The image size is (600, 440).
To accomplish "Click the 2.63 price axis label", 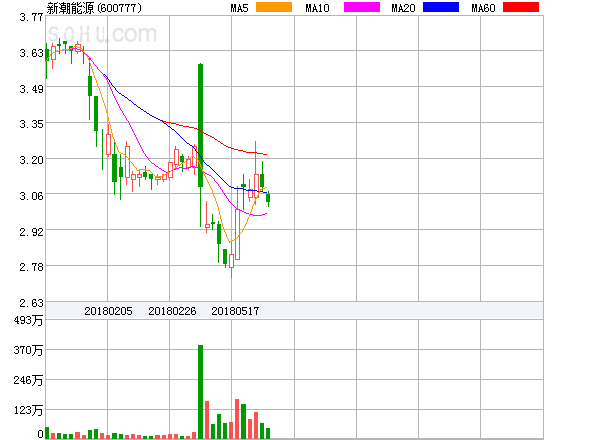I will click(31, 303).
